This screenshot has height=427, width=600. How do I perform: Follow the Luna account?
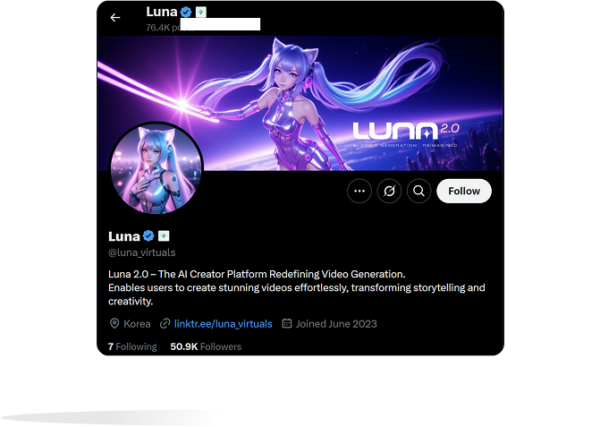coord(464,191)
